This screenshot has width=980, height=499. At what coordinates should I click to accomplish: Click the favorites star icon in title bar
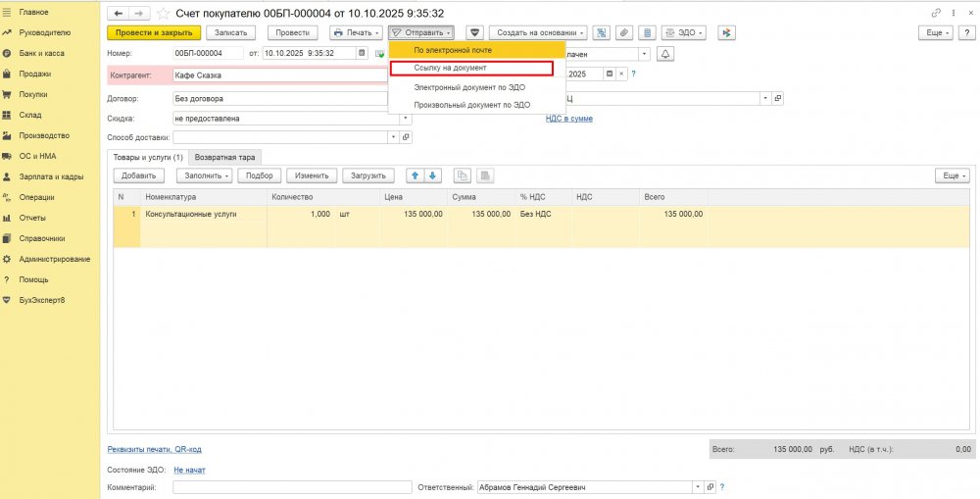(162, 13)
